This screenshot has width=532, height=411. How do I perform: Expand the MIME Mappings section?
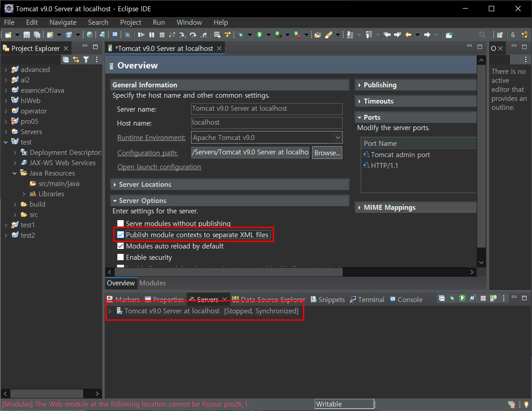tap(359, 208)
